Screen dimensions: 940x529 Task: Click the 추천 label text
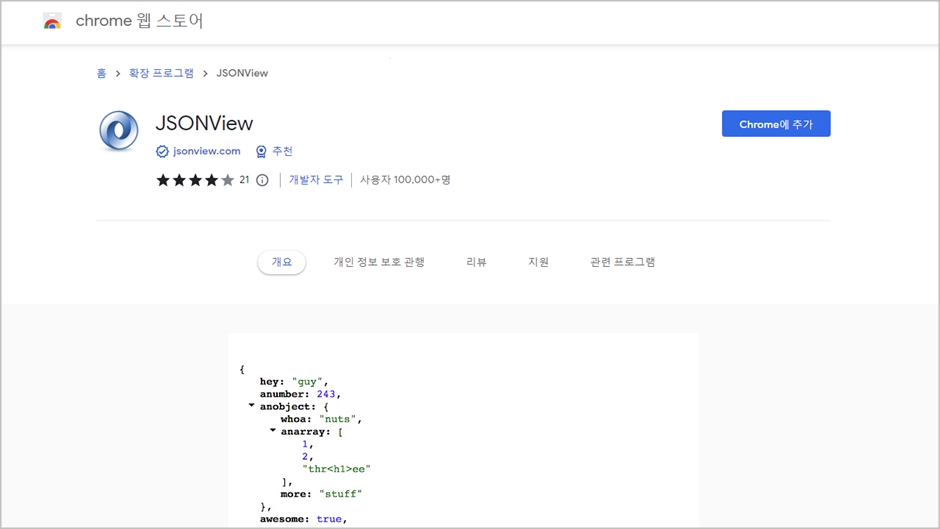pyautogui.click(x=282, y=151)
